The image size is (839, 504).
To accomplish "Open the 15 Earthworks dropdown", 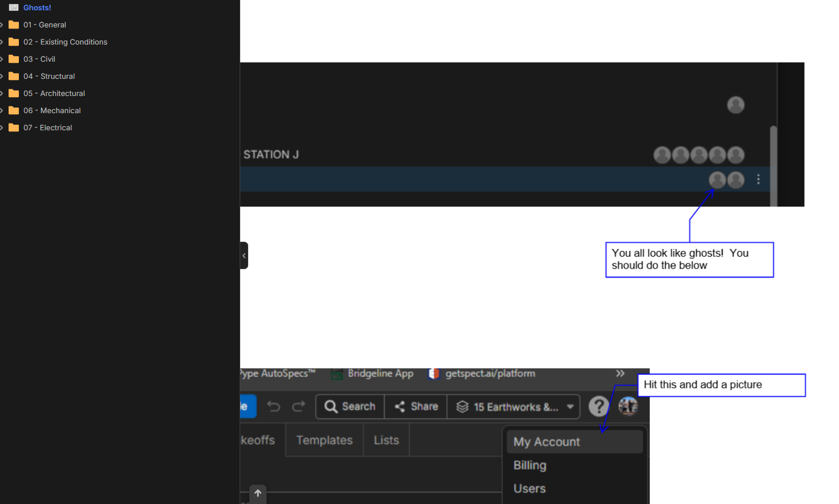I will (514, 407).
